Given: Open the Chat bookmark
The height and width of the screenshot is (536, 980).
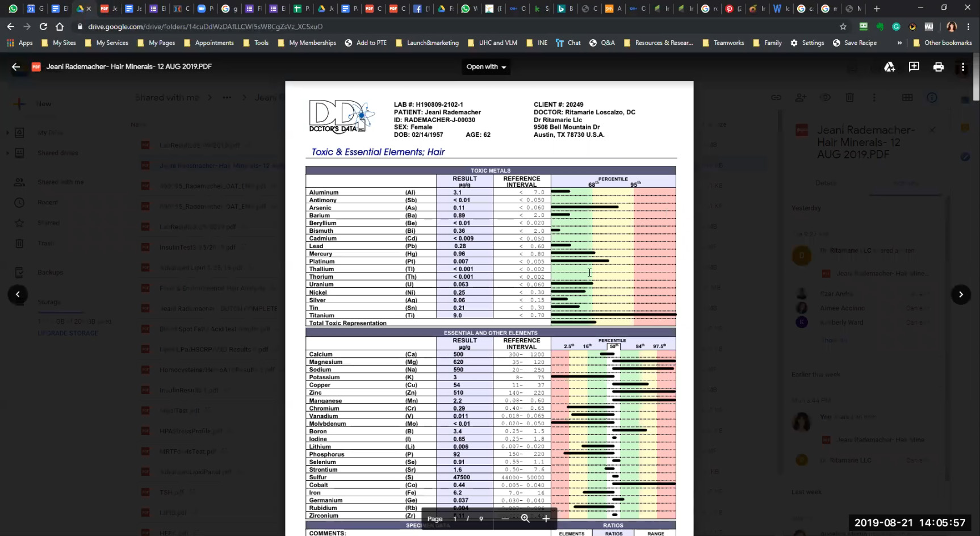Looking at the screenshot, I should [568, 43].
